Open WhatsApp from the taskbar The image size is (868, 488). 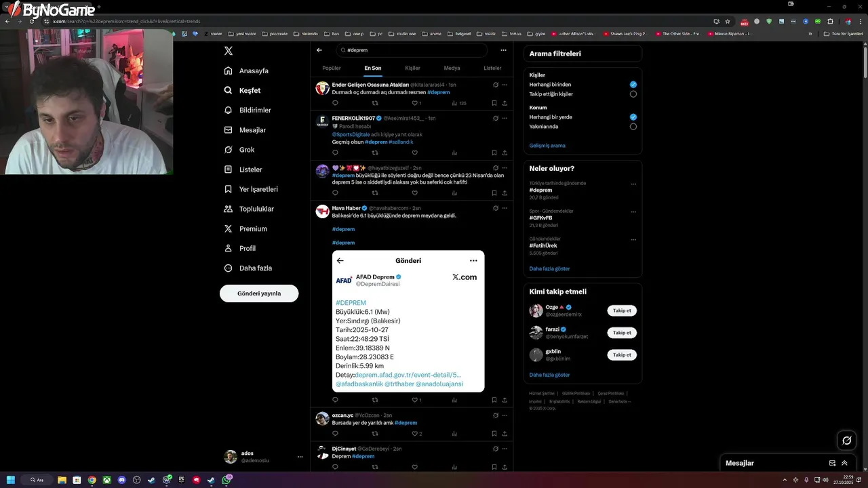(x=226, y=480)
